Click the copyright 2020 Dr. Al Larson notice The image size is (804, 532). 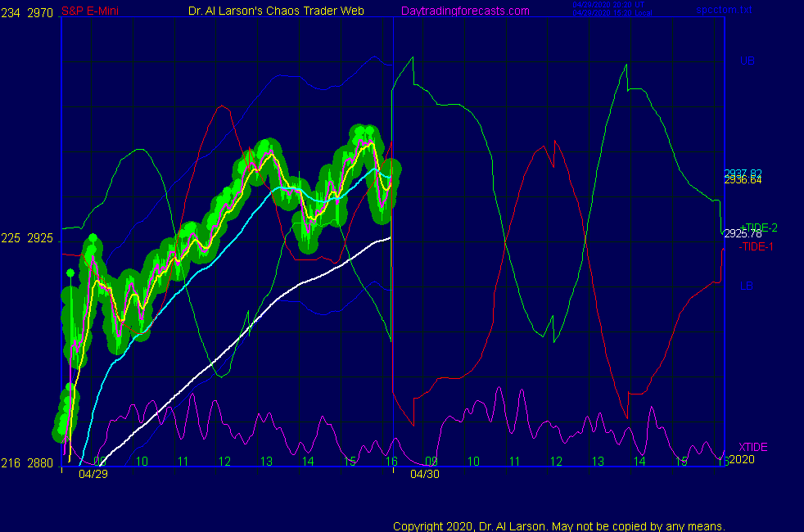(x=559, y=526)
